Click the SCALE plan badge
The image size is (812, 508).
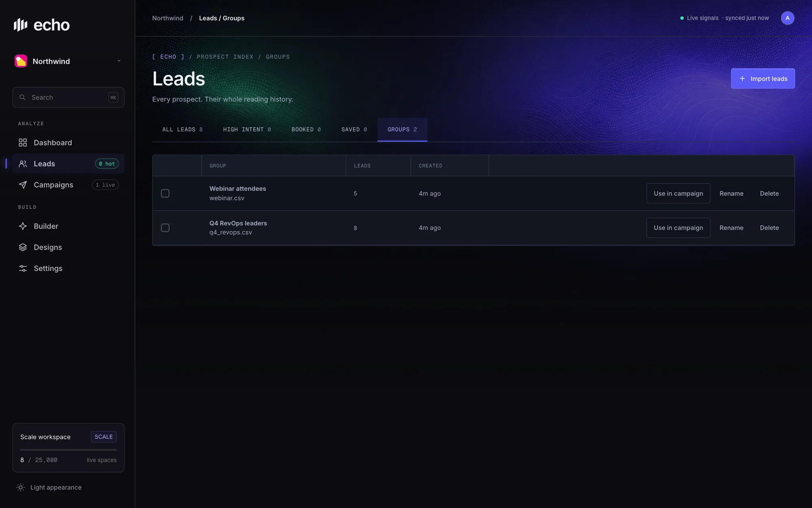click(104, 437)
